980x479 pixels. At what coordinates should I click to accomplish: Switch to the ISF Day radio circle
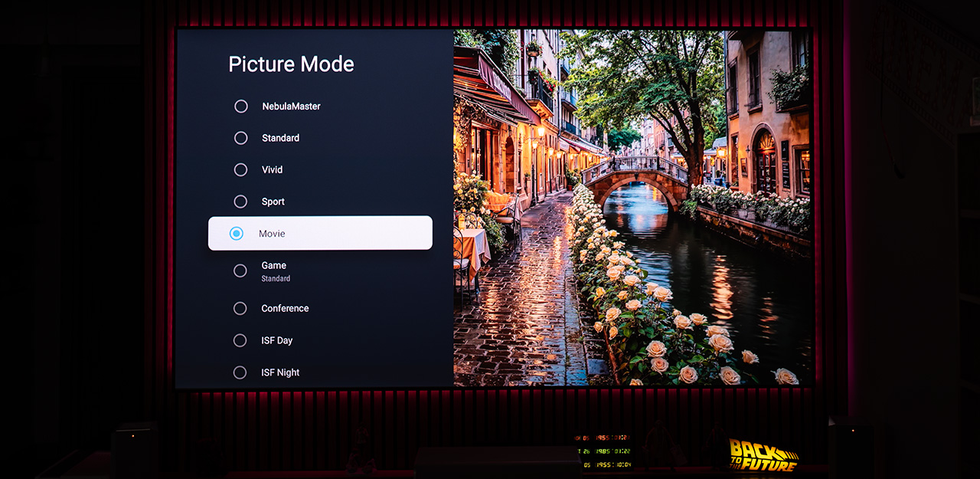pyautogui.click(x=240, y=340)
